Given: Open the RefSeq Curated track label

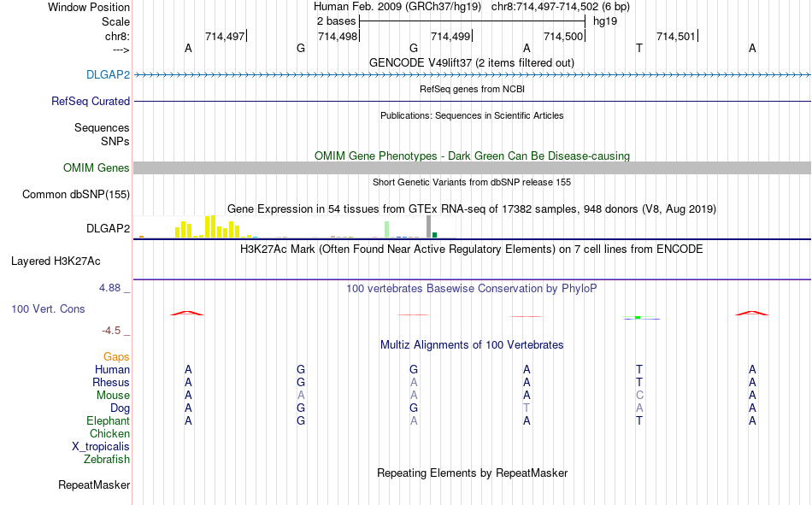Looking at the screenshot, I should 90,101.
